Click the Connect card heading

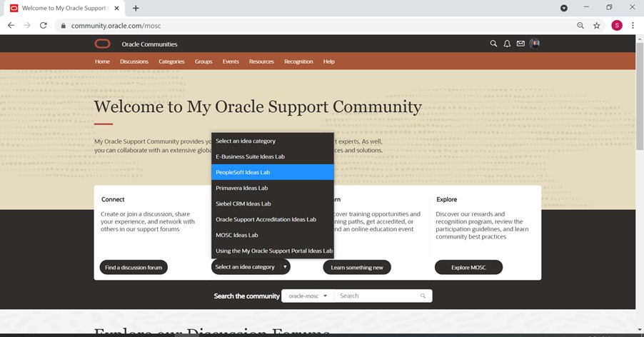113,199
